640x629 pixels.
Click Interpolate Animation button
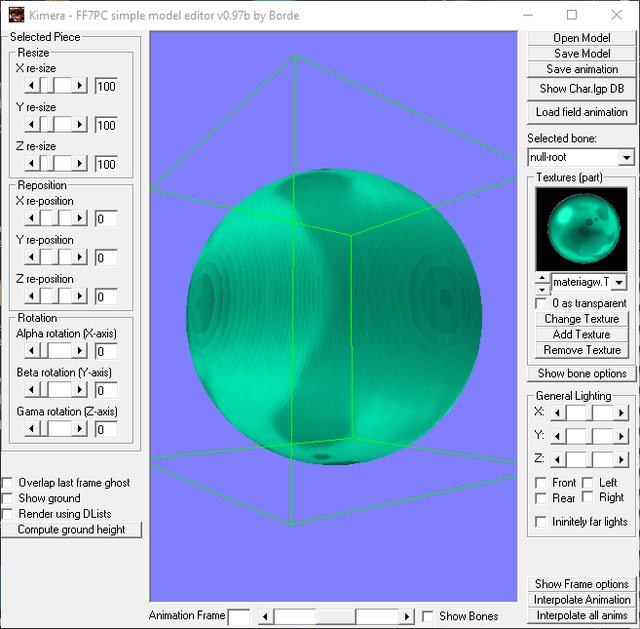coord(582,599)
